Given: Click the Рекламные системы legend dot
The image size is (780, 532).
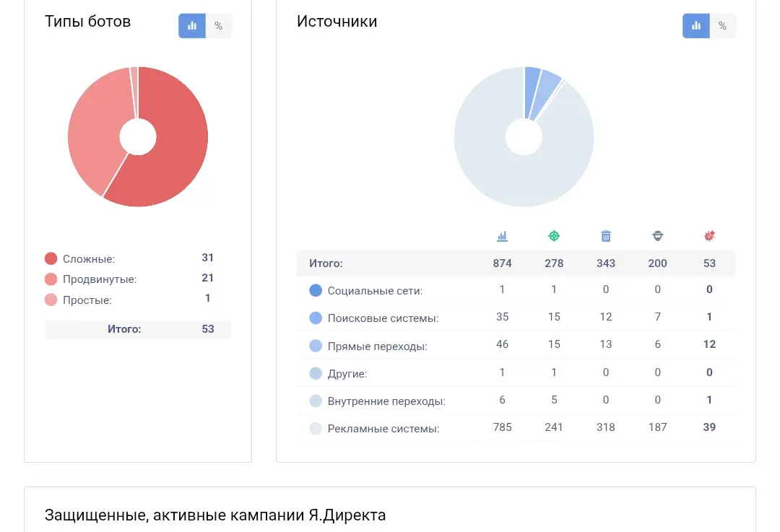Looking at the screenshot, I should [316, 429].
